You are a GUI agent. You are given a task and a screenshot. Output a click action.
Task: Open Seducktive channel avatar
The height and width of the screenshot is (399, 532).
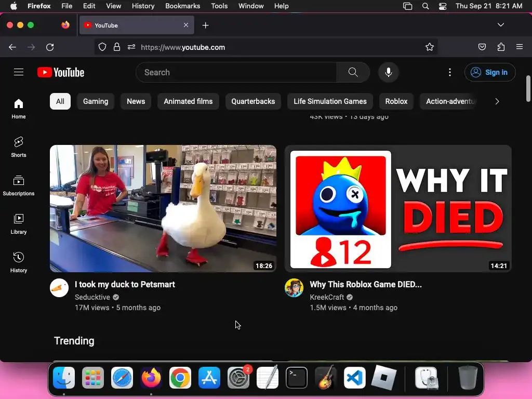click(x=59, y=288)
